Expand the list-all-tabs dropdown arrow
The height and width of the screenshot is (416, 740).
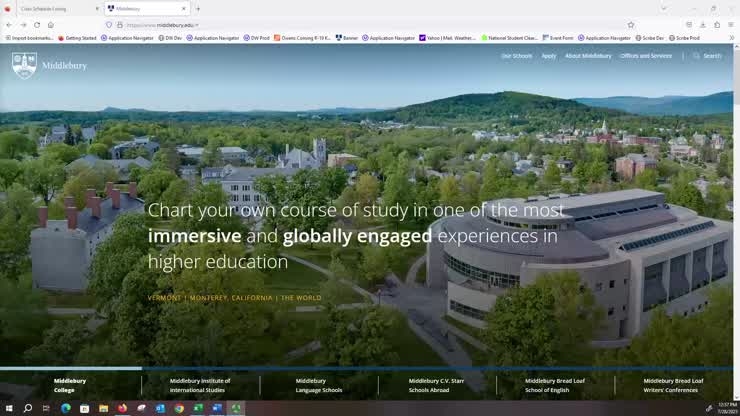pos(664,8)
